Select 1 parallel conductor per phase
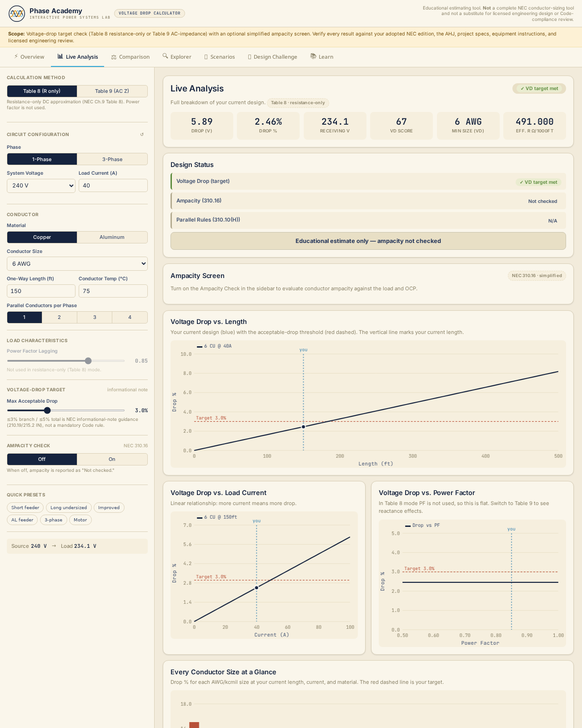Image resolution: width=582 pixels, height=728 pixels. [24, 317]
